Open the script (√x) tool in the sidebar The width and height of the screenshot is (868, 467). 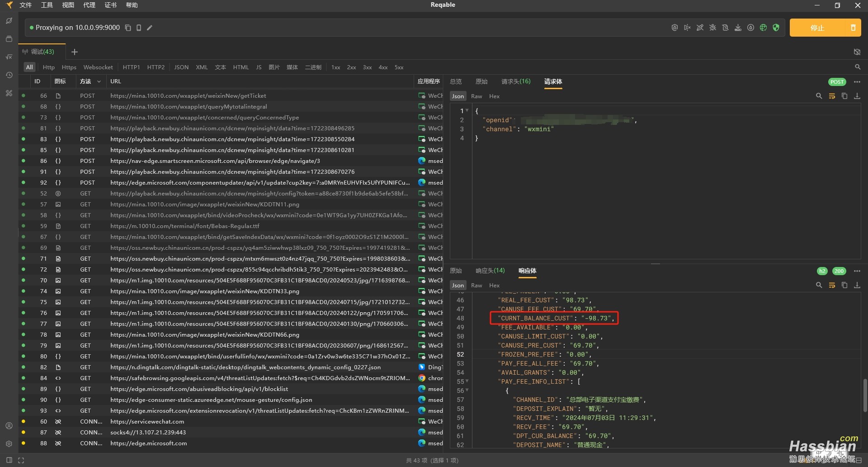9,57
